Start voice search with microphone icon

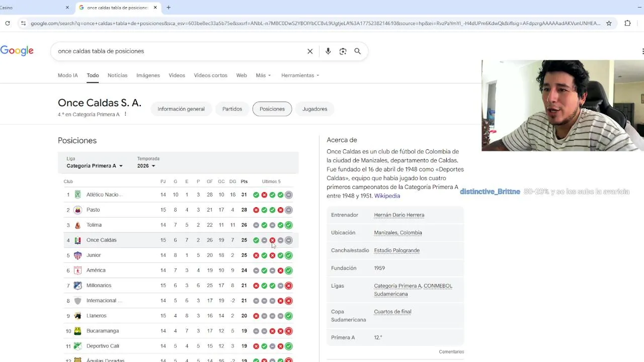tap(328, 51)
